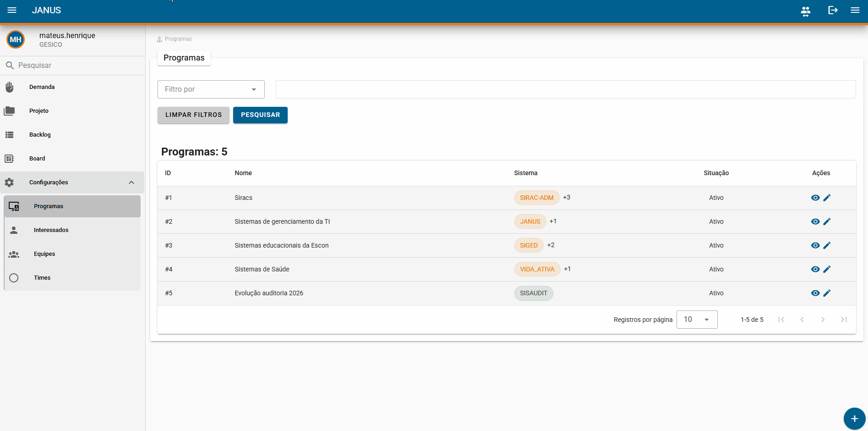The height and width of the screenshot is (431, 868).
Task: Open the hamburger menu beside JANUS title
Action: [12, 10]
